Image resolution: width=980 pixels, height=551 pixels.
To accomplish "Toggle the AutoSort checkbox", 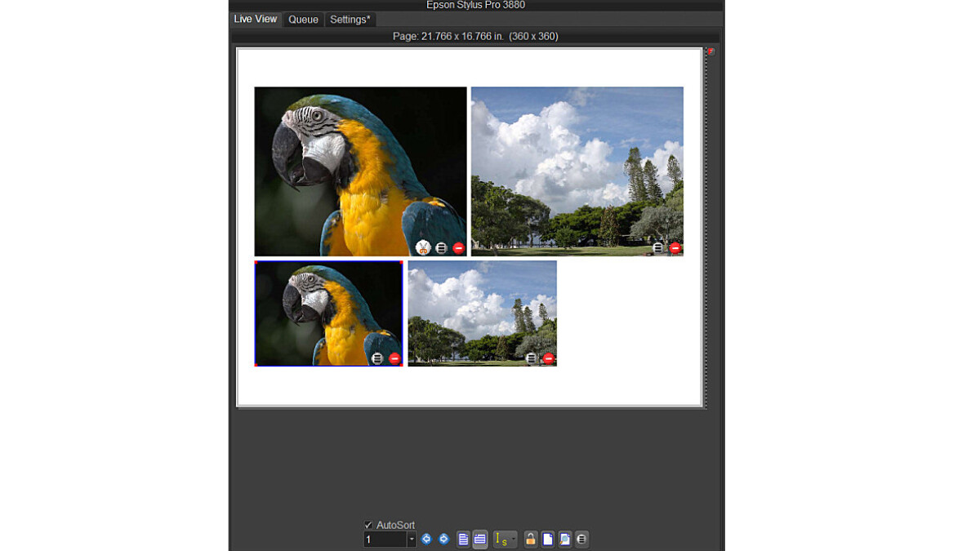I will [x=368, y=525].
